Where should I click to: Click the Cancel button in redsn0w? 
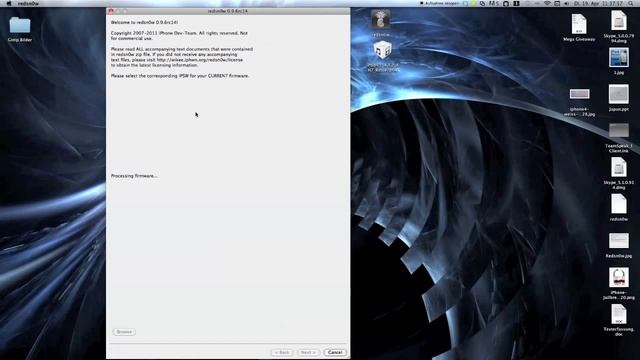(335, 352)
